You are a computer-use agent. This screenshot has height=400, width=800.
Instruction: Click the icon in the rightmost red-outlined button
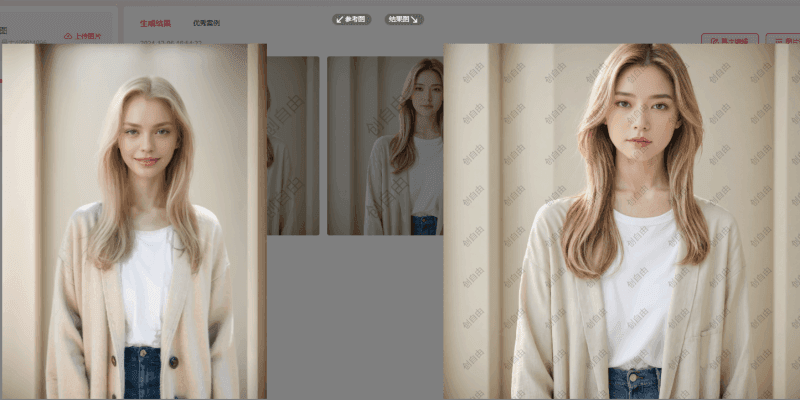click(778, 40)
